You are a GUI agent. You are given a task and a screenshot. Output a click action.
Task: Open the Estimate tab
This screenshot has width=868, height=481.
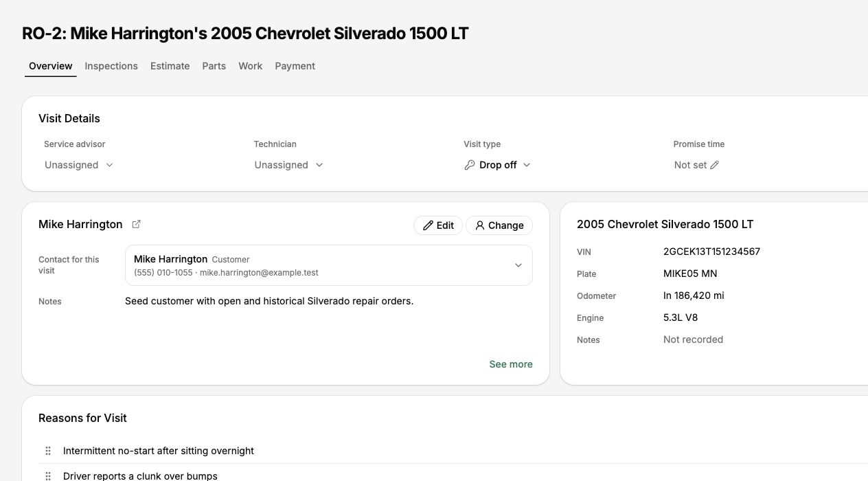click(x=170, y=66)
